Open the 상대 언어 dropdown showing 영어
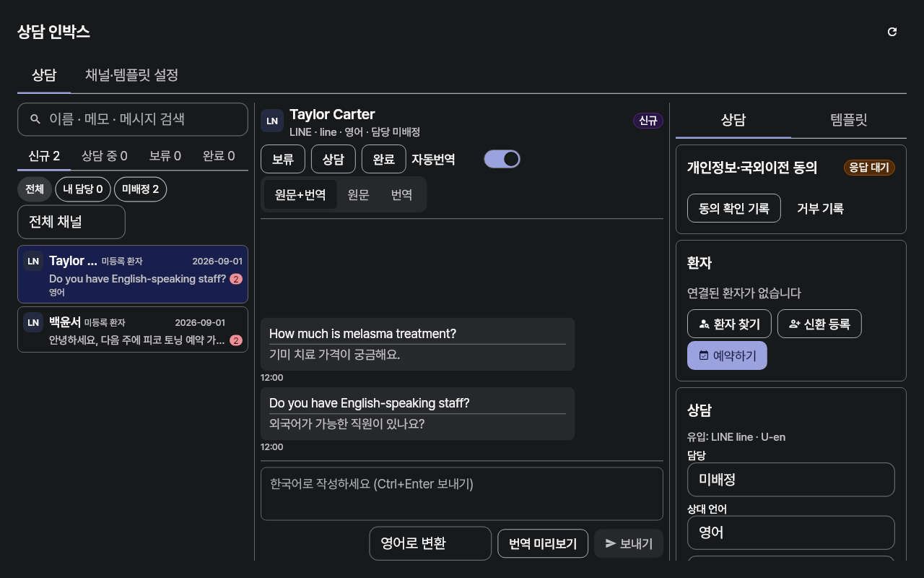924x578 pixels. (x=791, y=532)
